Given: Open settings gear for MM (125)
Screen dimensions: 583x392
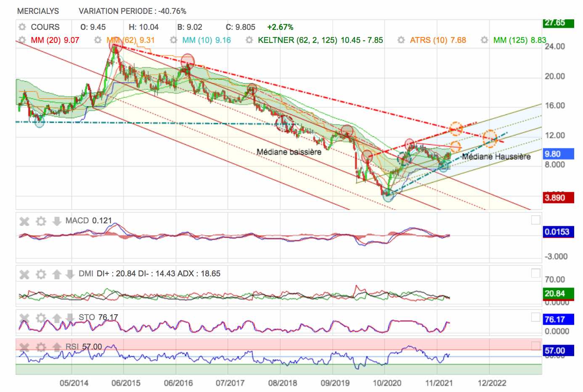Looking at the screenshot, I should point(484,40).
